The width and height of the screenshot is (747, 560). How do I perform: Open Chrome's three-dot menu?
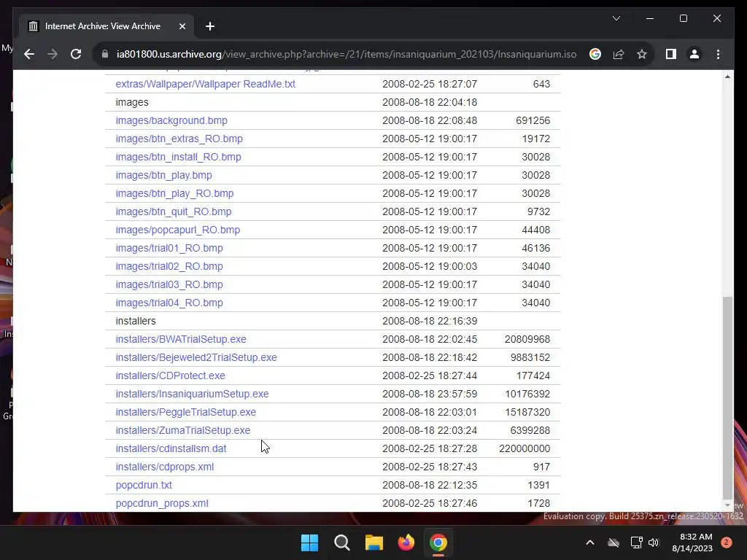click(718, 54)
